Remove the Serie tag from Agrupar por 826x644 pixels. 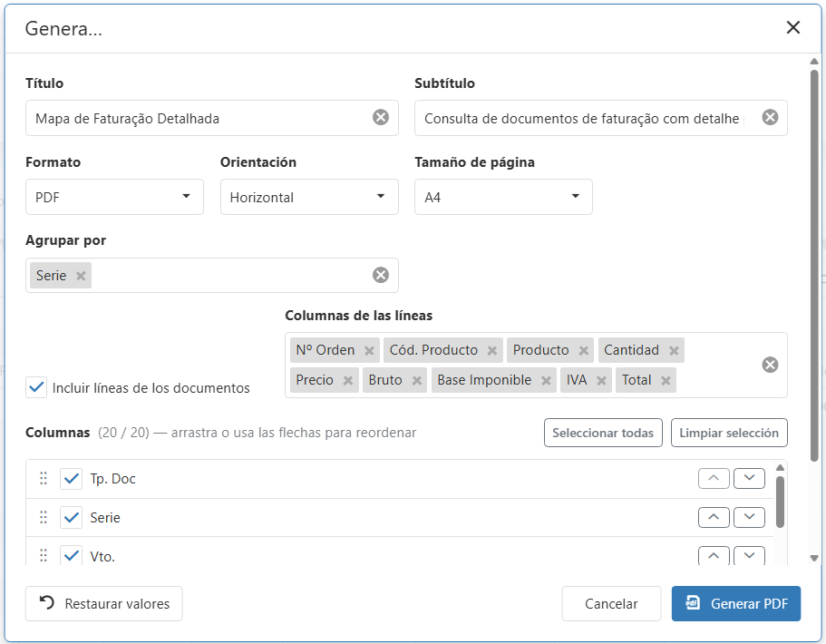(x=81, y=276)
